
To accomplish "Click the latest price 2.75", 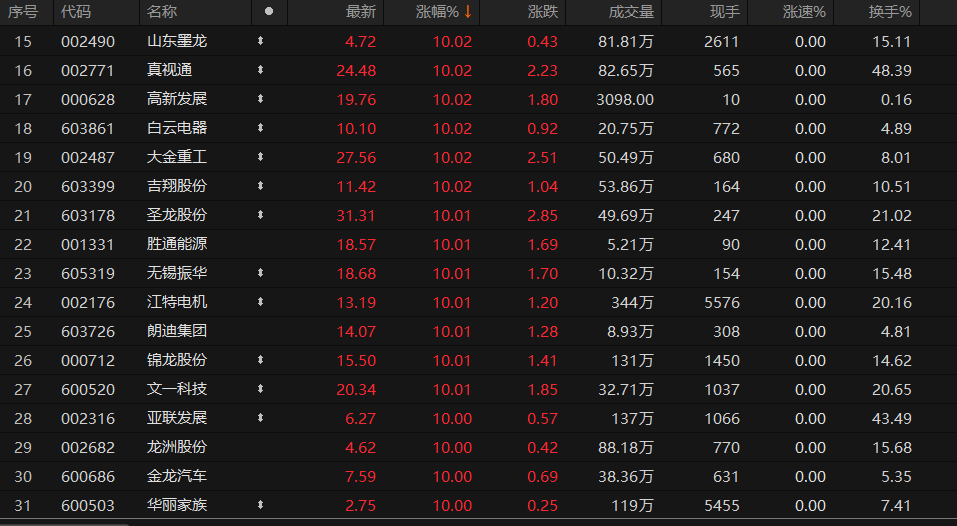I will (x=361, y=505).
